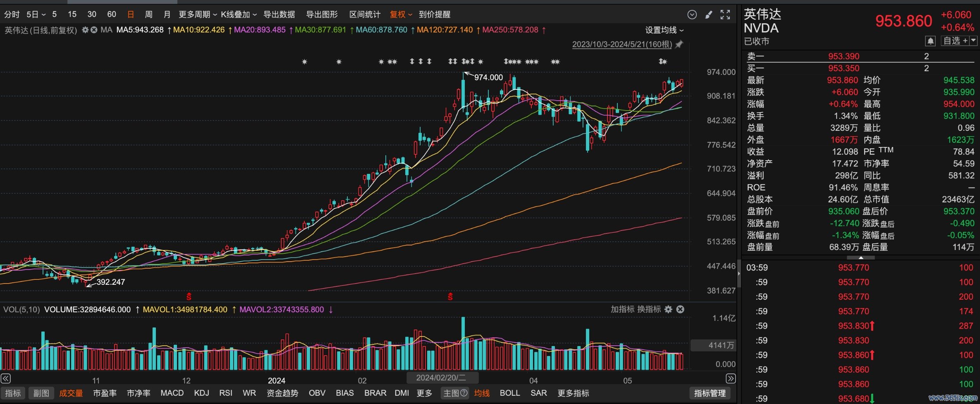This screenshot has height=404, width=980.
Task: Click 指标管理 button
Action: click(x=710, y=393)
